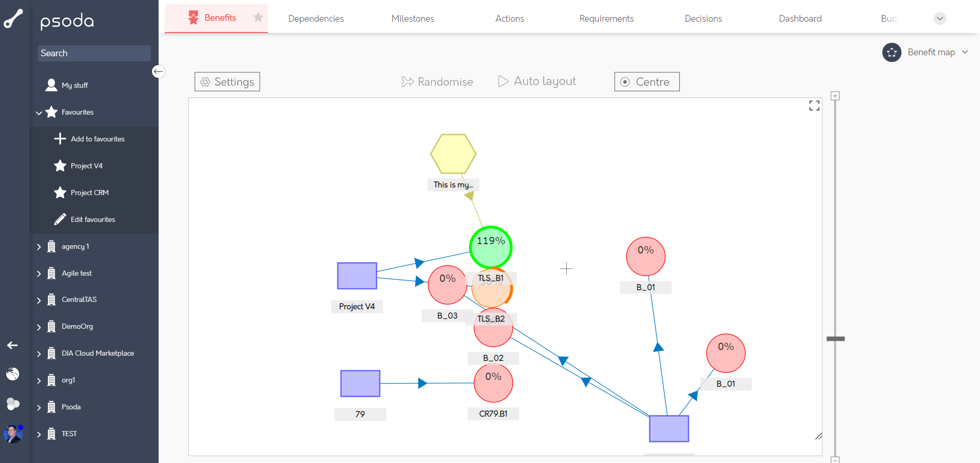Collapse the Favourites section
This screenshot has height=463, width=980.
(39, 113)
